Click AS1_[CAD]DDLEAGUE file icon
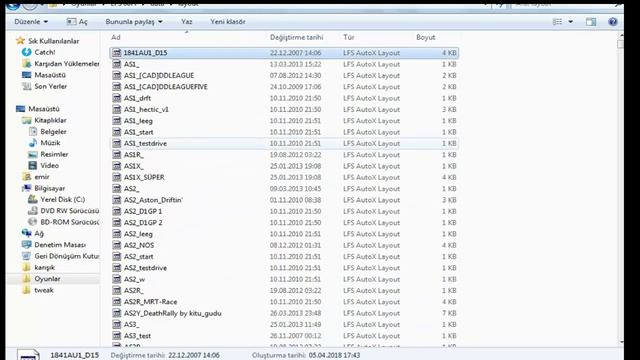Image resolution: width=640 pixels, height=360 pixels. 117,76
